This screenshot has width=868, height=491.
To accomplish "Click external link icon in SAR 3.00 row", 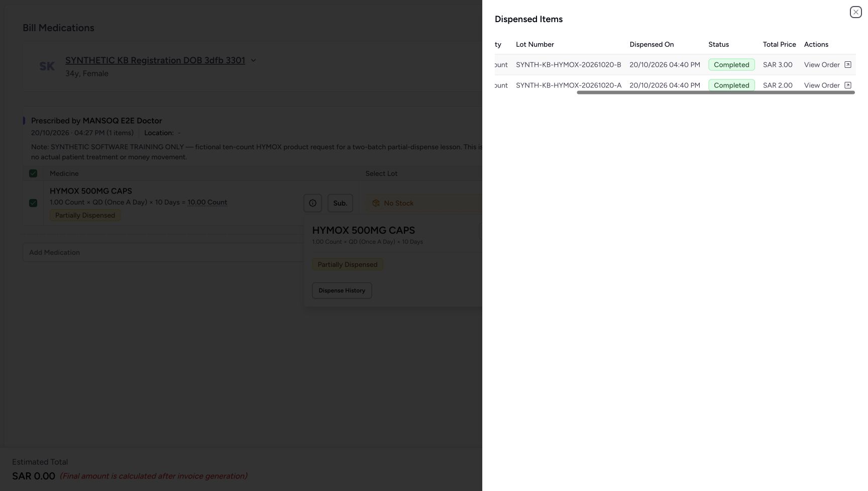I will pos(847,65).
